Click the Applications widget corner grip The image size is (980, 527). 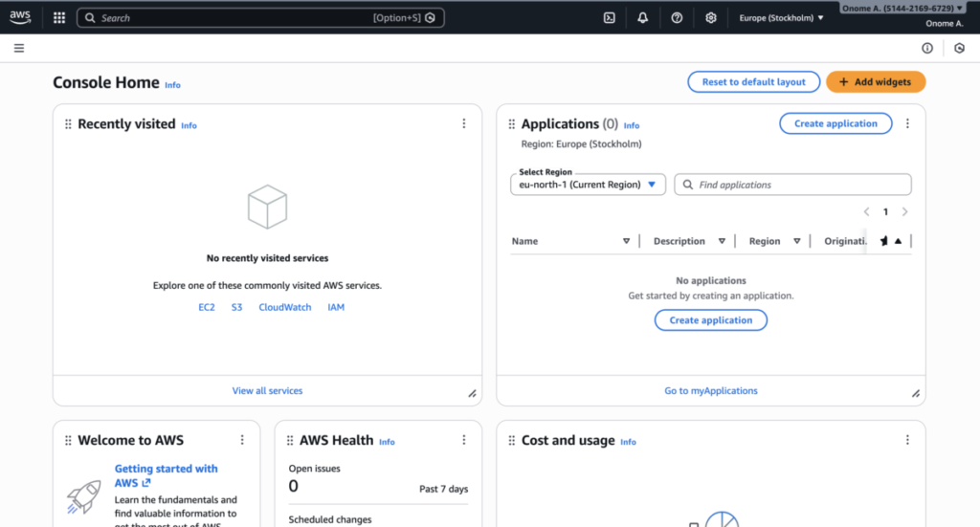(916, 393)
